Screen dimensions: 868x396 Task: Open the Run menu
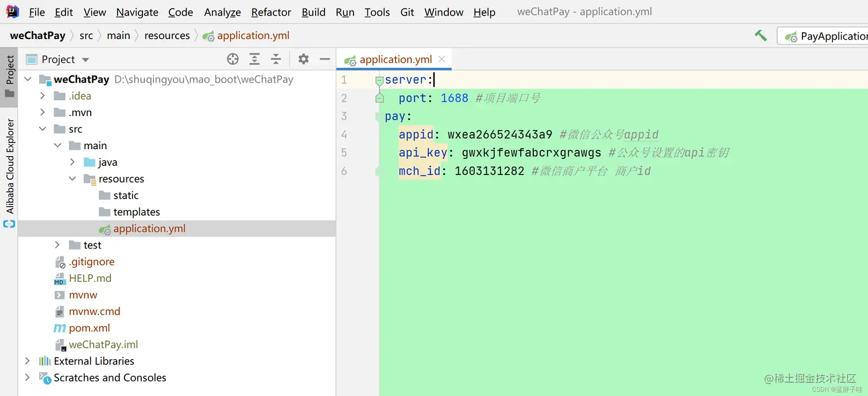coord(345,12)
